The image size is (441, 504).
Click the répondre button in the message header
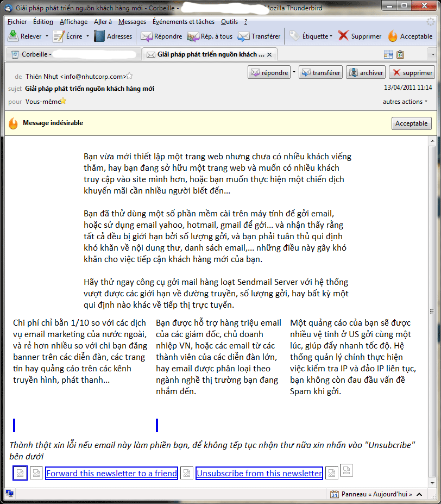(269, 72)
